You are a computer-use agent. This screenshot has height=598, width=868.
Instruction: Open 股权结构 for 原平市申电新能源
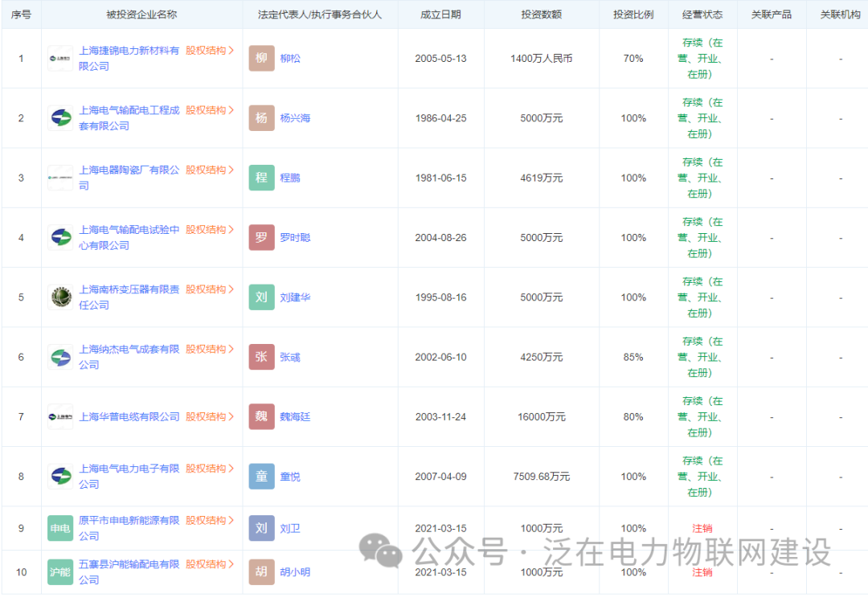(210, 521)
